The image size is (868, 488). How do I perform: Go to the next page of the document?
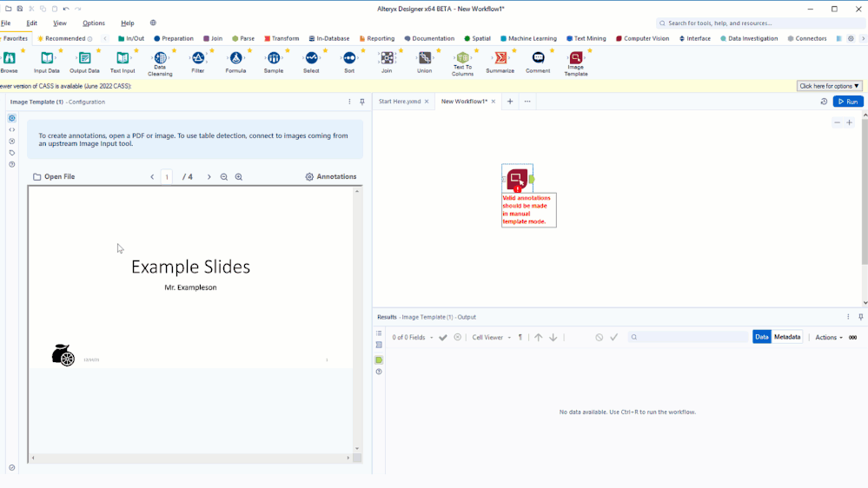tap(209, 177)
